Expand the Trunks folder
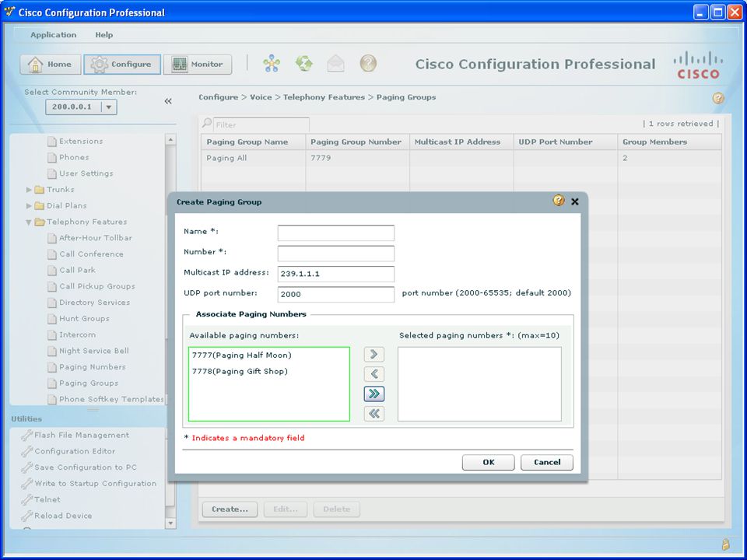 coord(29,190)
